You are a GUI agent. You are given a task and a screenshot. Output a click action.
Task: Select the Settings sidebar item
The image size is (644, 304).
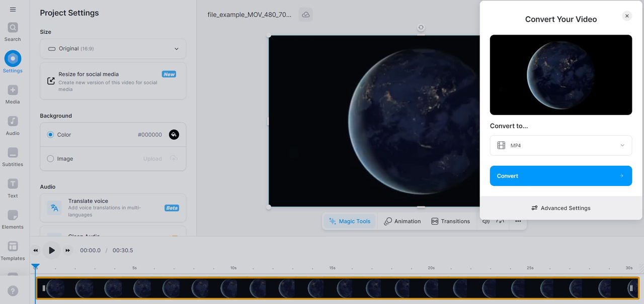click(13, 62)
